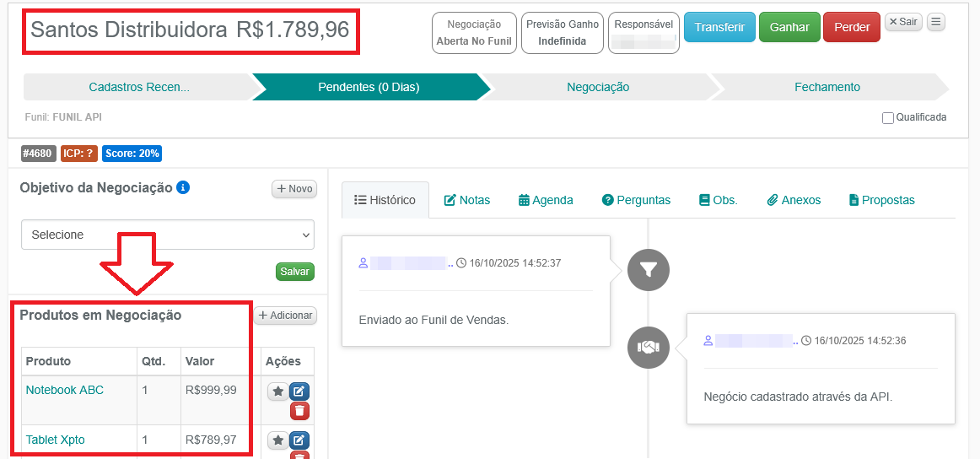Image resolution: width=980 pixels, height=459 pixels.
Task: Edit the Tablet Xpto product row
Action: pos(299,440)
